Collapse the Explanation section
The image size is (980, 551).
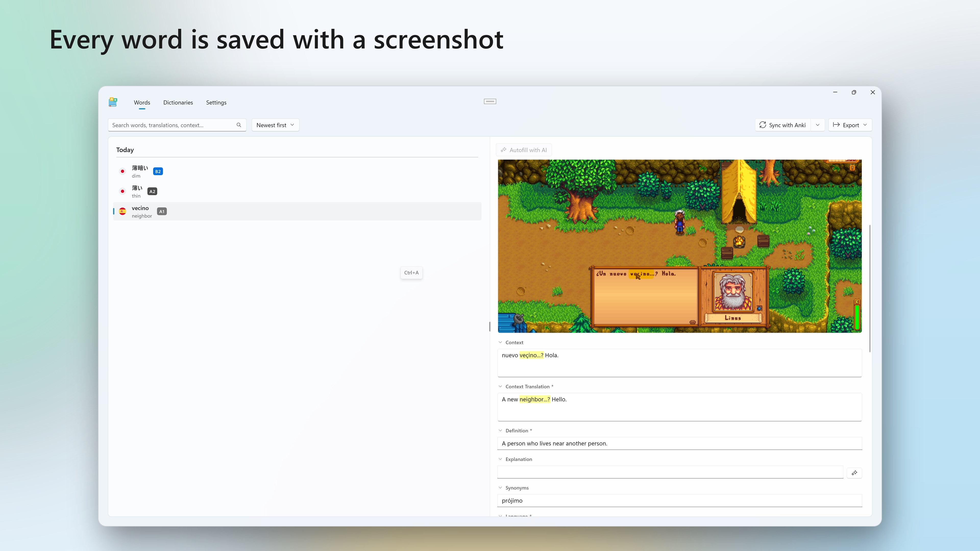pyautogui.click(x=500, y=459)
